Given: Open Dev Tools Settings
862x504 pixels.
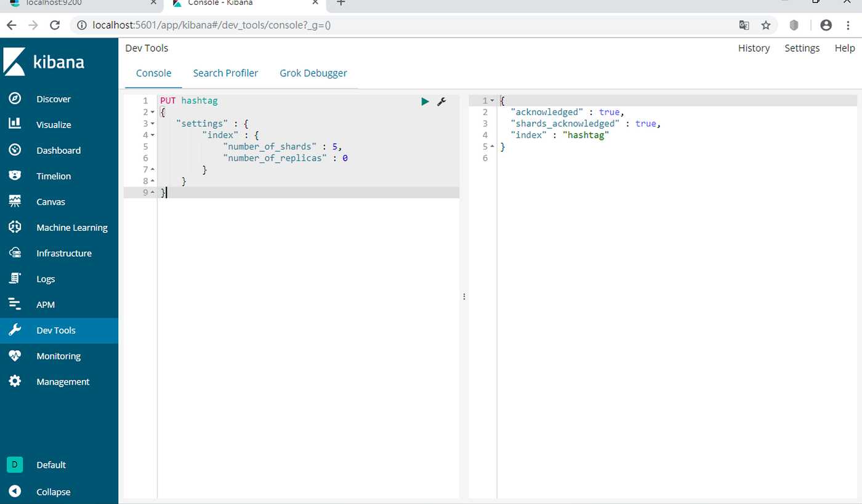Looking at the screenshot, I should [802, 48].
